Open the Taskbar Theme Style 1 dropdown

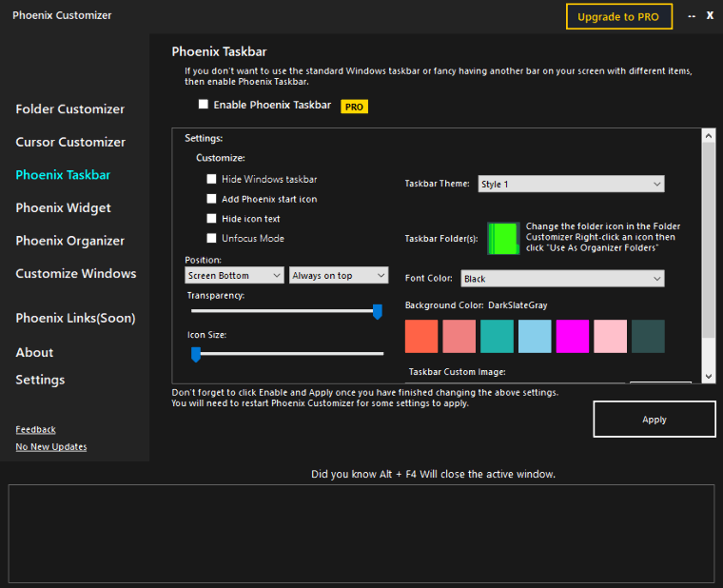pyautogui.click(x=572, y=184)
